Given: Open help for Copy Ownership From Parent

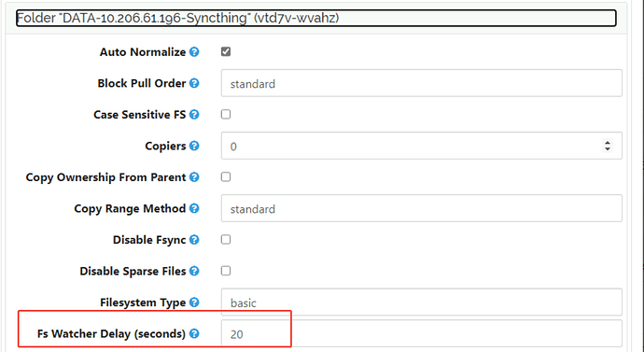Looking at the screenshot, I should click(x=194, y=177).
